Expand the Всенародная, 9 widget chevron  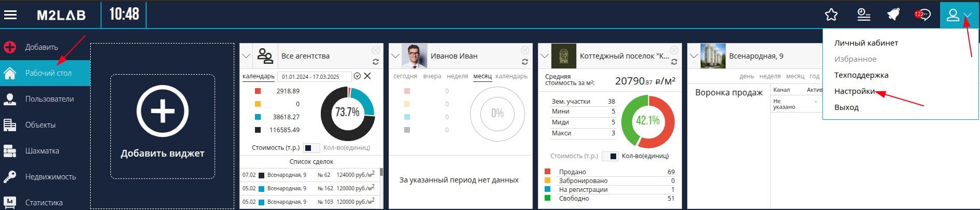694,56
